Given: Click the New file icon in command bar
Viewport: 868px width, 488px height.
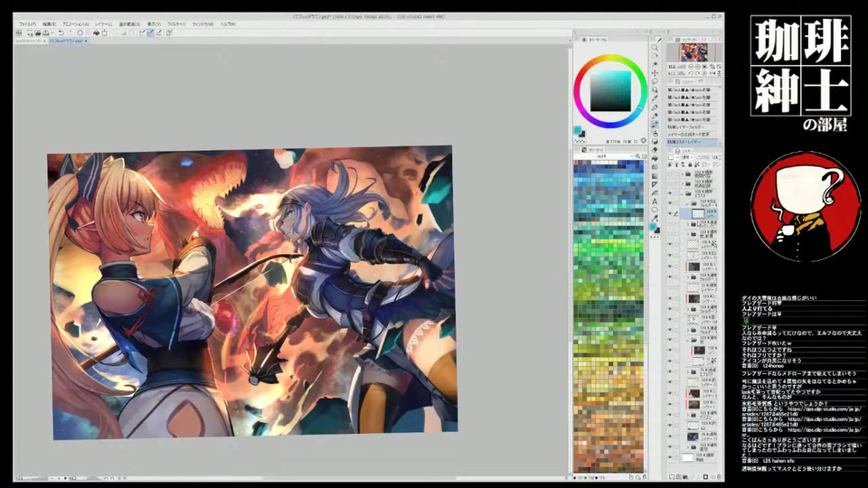Looking at the screenshot, I should click(30, 33).
